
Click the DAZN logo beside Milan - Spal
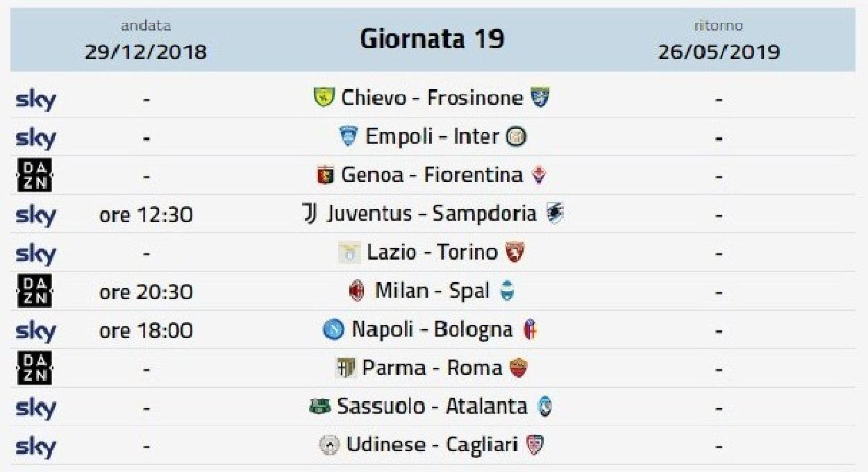tap(34, 292)
